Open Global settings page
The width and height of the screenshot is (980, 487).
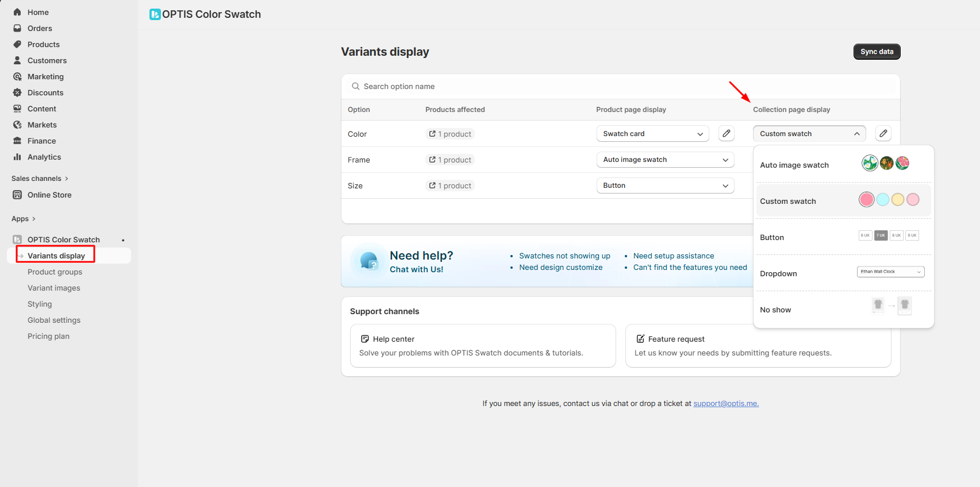54,320
